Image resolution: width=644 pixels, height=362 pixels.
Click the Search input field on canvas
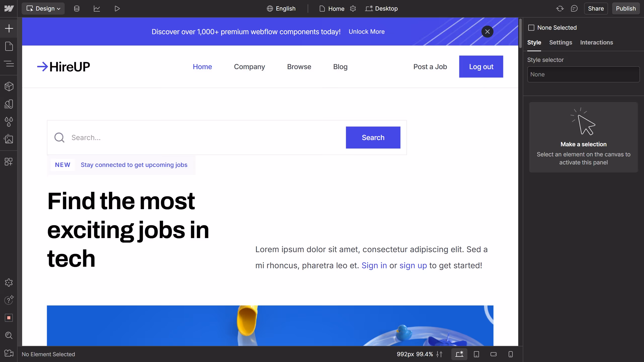[176, 138]
